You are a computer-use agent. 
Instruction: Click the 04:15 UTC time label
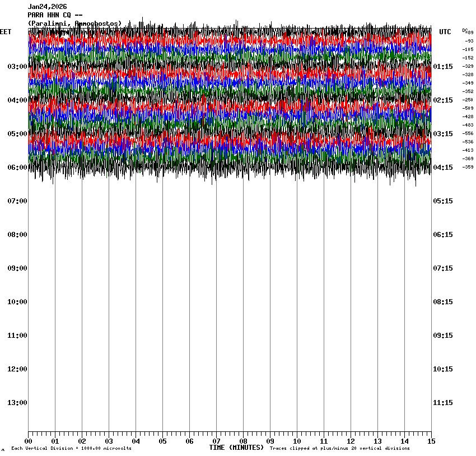(443, 167)
